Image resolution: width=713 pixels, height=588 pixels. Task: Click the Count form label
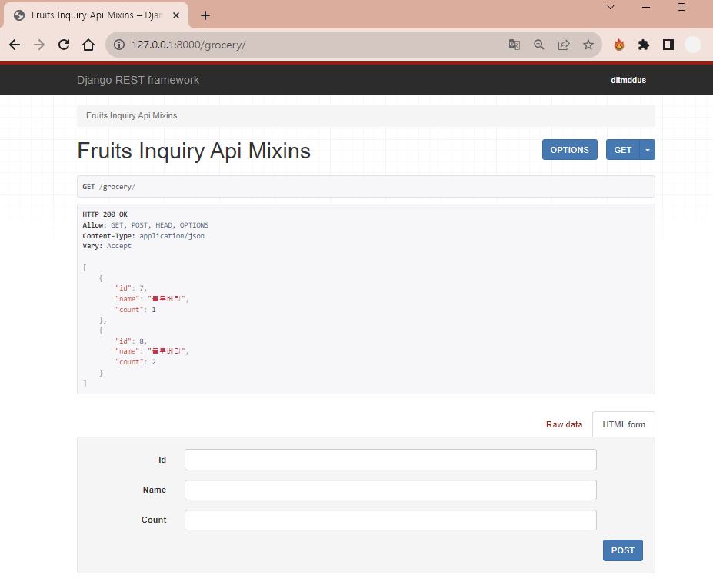pyautogui.click(x=154, y=520)
